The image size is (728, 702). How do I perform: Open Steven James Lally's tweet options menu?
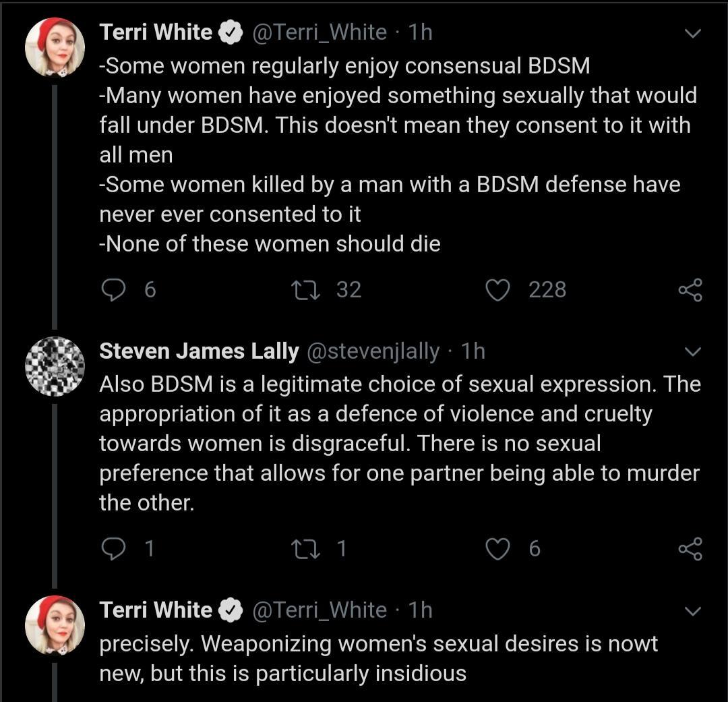tap(693, 351)
